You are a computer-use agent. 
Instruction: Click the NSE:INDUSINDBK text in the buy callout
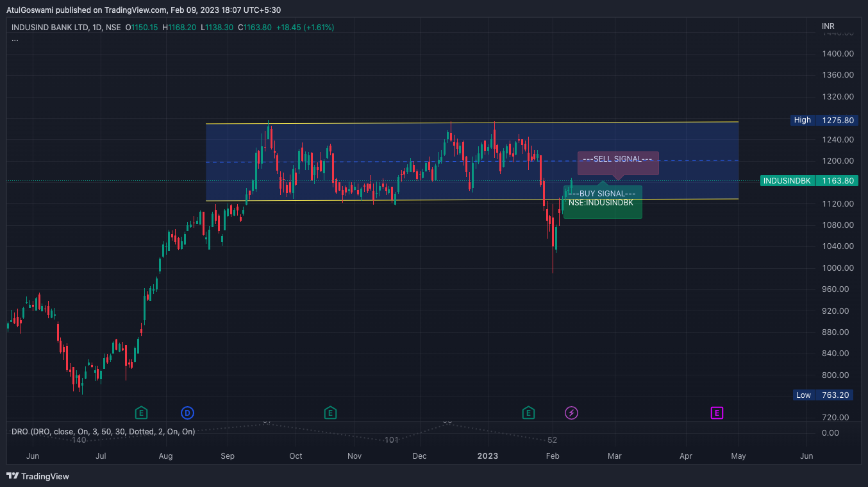click(x=601, y=203)
